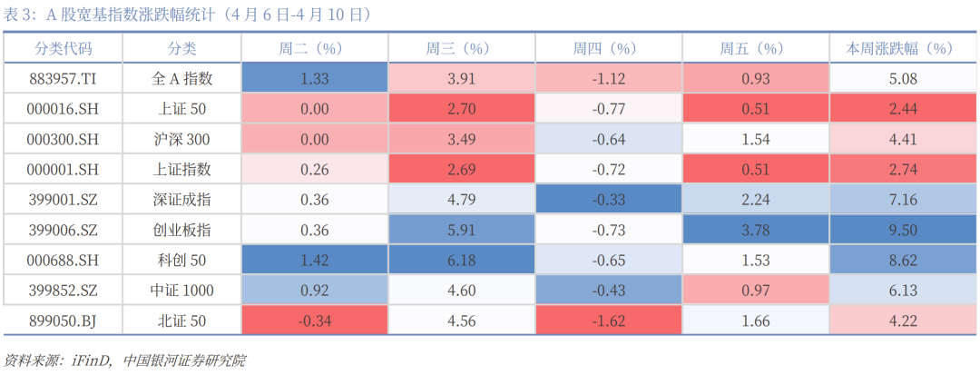Click the 周二（%） column header
980x375 pixels.
(x=314, y=48)
